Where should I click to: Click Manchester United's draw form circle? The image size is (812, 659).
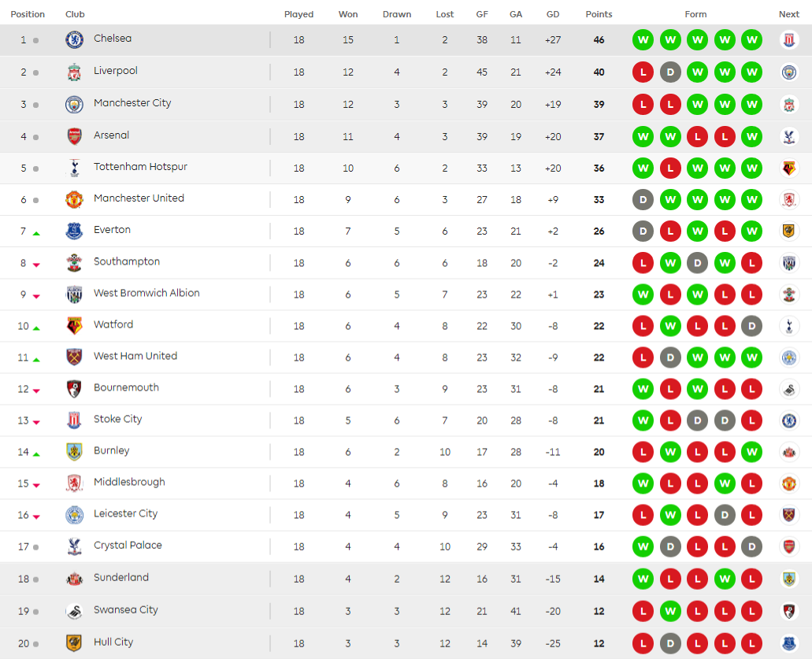pos(643,199)
